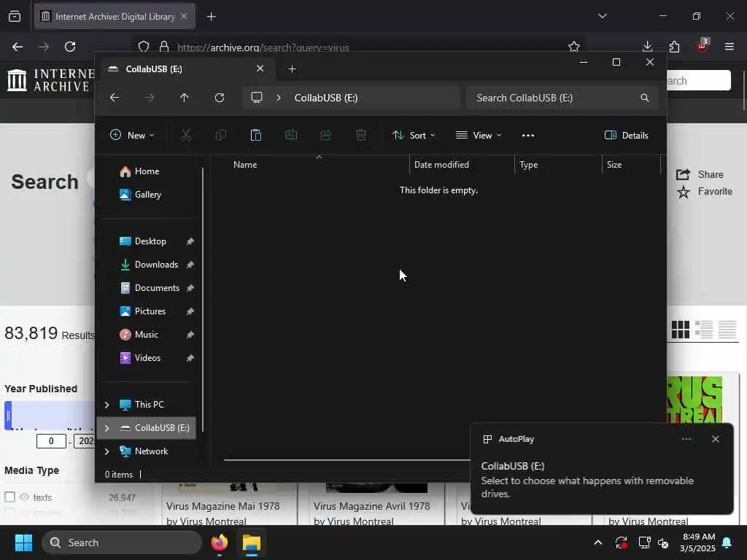Tick the texts media type checkbox

click(10, 497)
